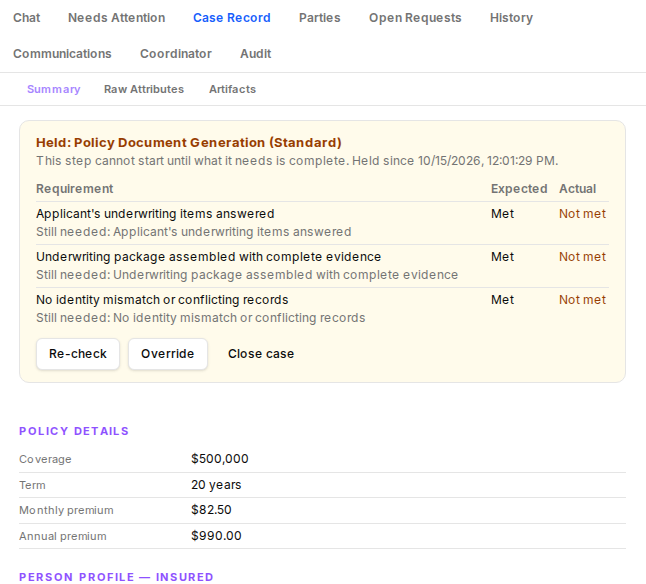Click the Actual column header
Screen dimensions: 646x584
coord(578,189)
